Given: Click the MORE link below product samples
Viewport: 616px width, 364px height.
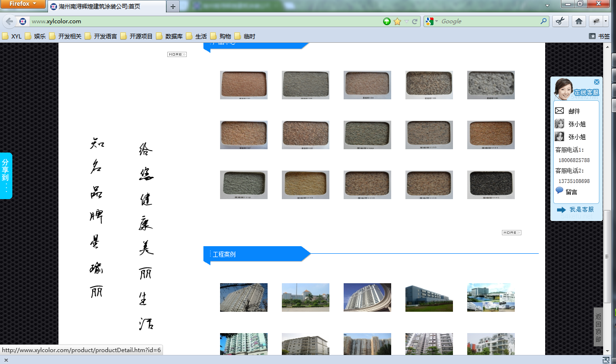Looking at the screenshot, I should coord(511,233).
